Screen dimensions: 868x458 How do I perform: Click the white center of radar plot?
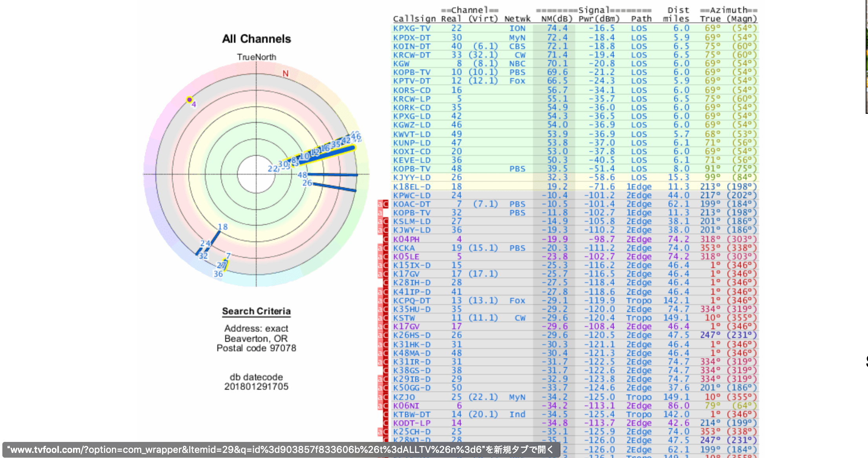[256, 174]
